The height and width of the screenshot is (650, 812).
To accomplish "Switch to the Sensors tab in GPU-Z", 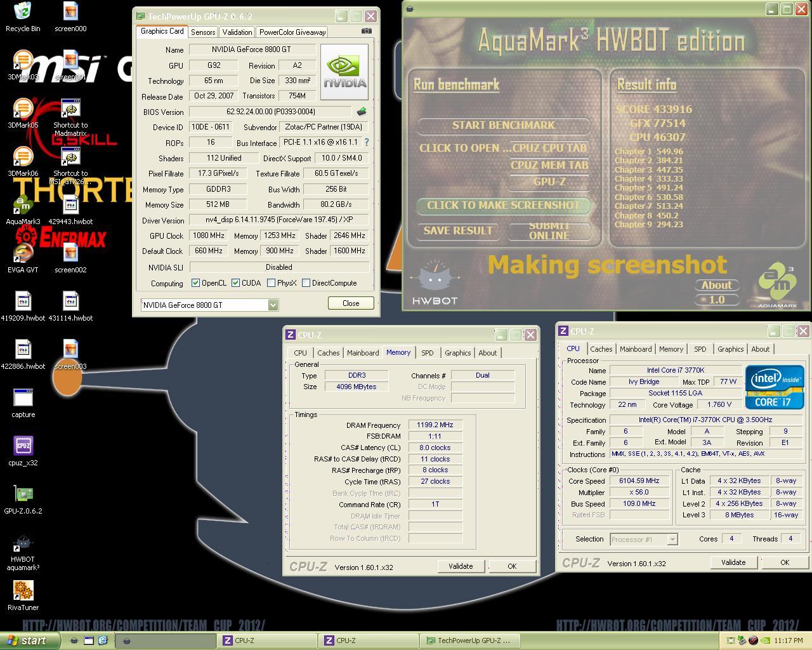I will tap(203, 32).
